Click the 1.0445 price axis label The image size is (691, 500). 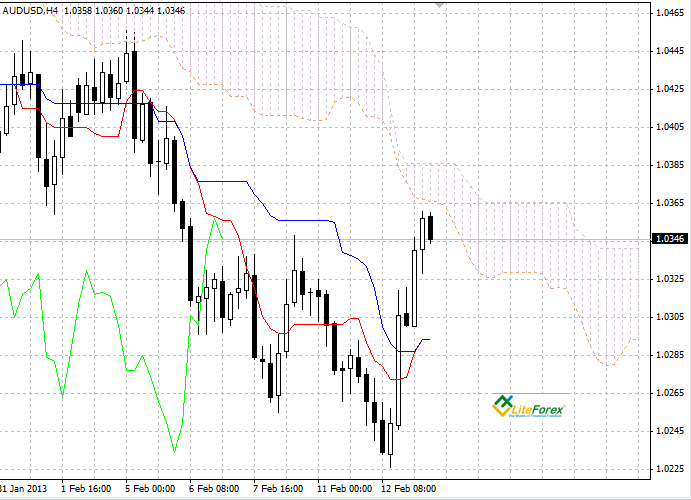click(x=670, y=51)
